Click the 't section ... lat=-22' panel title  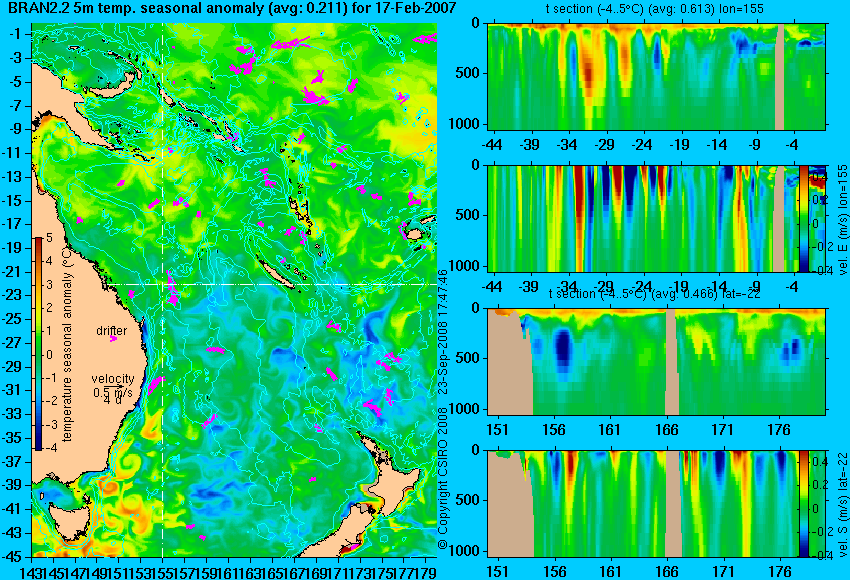654,294
